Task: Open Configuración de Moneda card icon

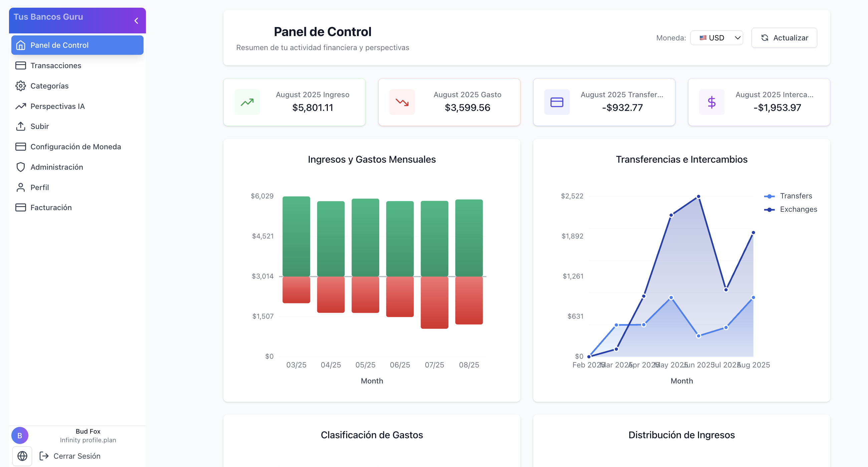Action: (21, 146)
